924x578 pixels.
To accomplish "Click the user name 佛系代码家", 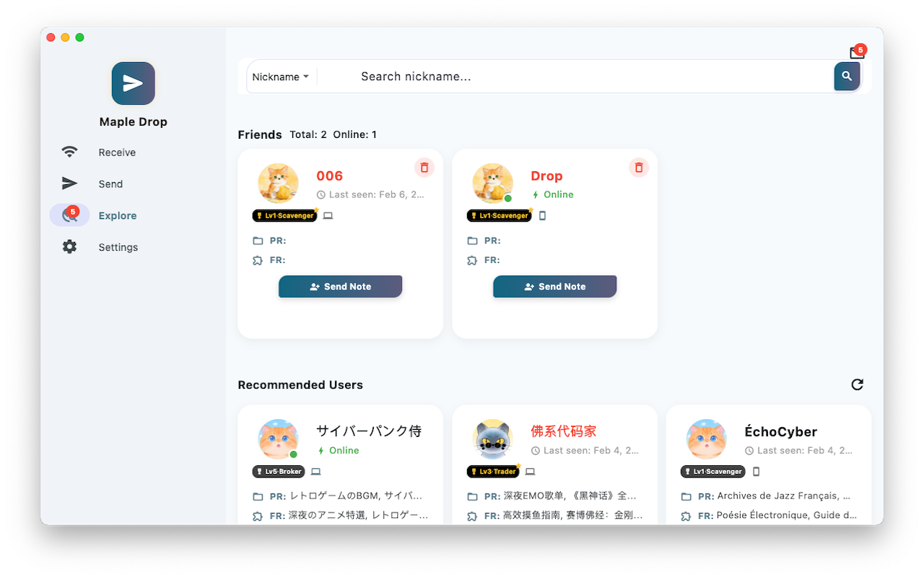I will [x=564, y=431].
